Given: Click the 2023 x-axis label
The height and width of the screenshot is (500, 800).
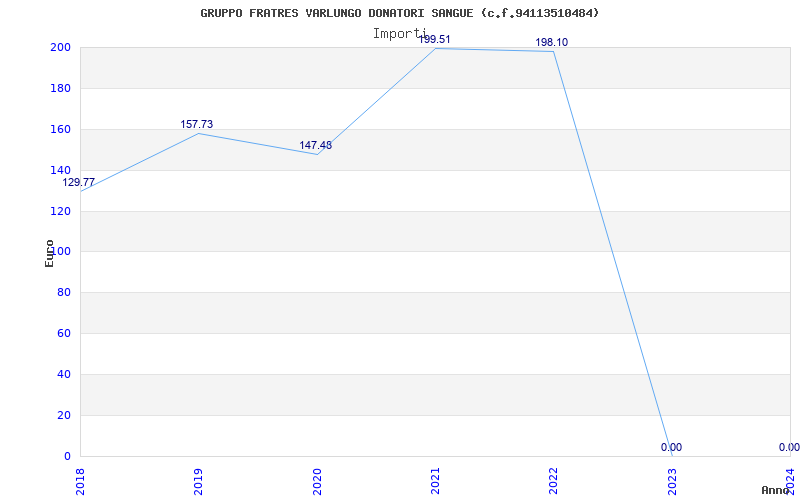Looking at the screenshot, I should [x=672, y=481].
